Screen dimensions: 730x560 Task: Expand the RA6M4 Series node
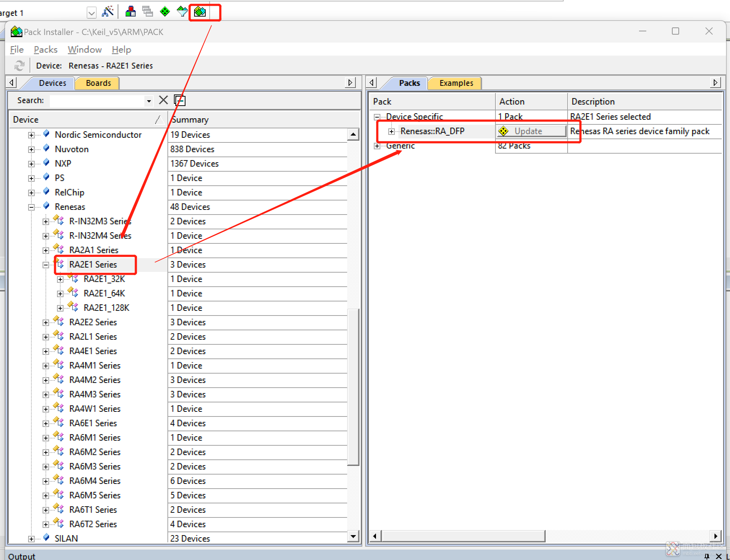click(46, 481)
